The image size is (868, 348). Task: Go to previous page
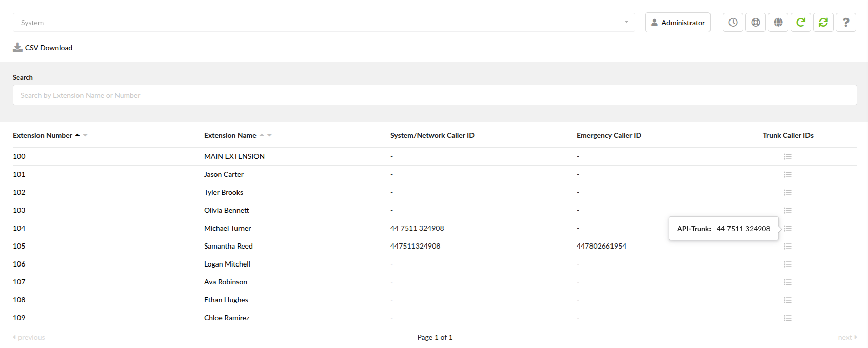point(29,337)
